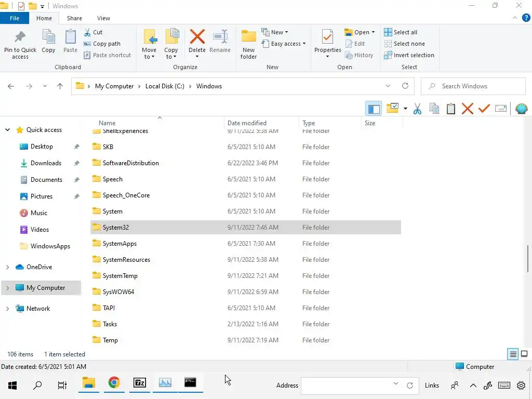This screenshot has height=399, width=532.
Task: Open the File menu tab
Action: [x=15, y=18]
